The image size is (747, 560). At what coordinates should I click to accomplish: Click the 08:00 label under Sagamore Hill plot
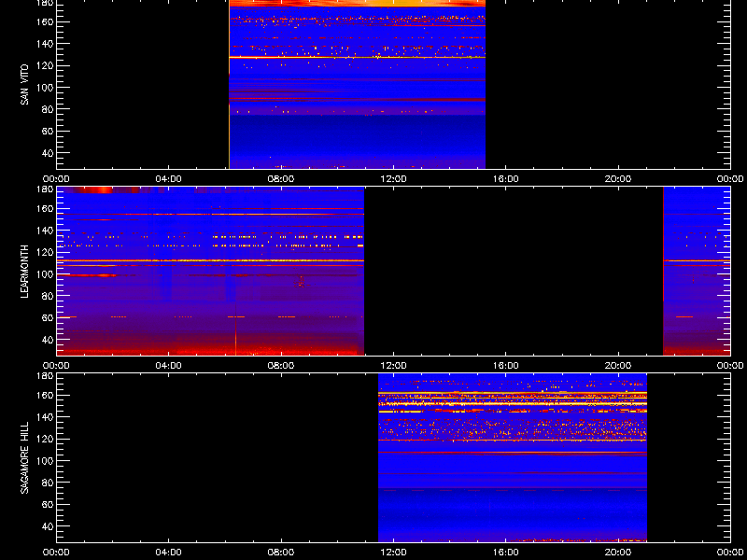click(x=281, y=553)
